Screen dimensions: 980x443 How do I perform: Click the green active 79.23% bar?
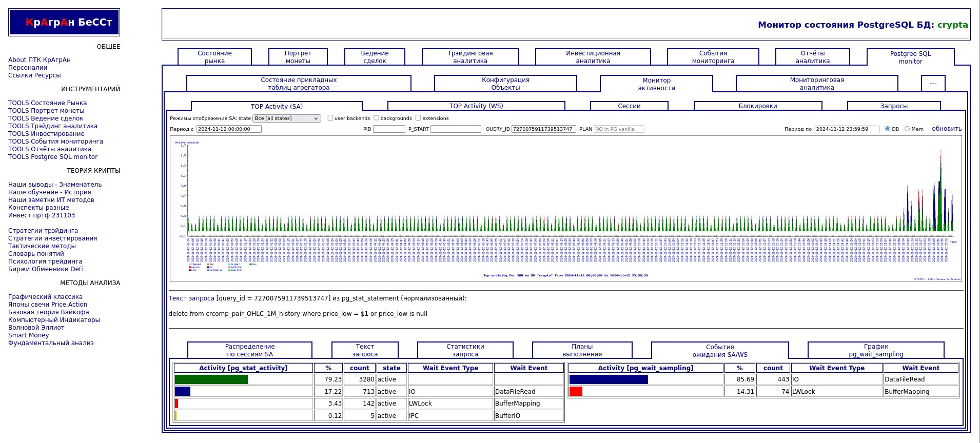tap(211, 379)
